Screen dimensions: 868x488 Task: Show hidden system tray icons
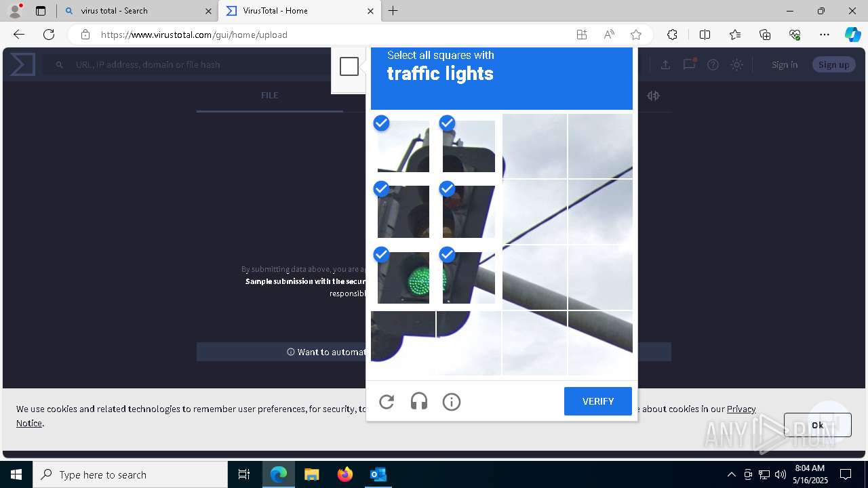point(731,474)
